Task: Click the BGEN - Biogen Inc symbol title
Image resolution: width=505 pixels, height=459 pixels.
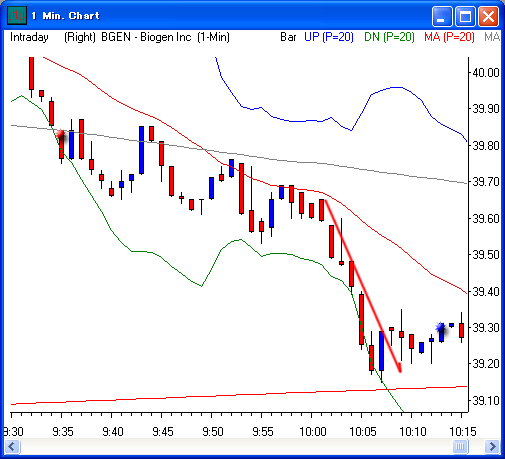Action: coord(146,37)
